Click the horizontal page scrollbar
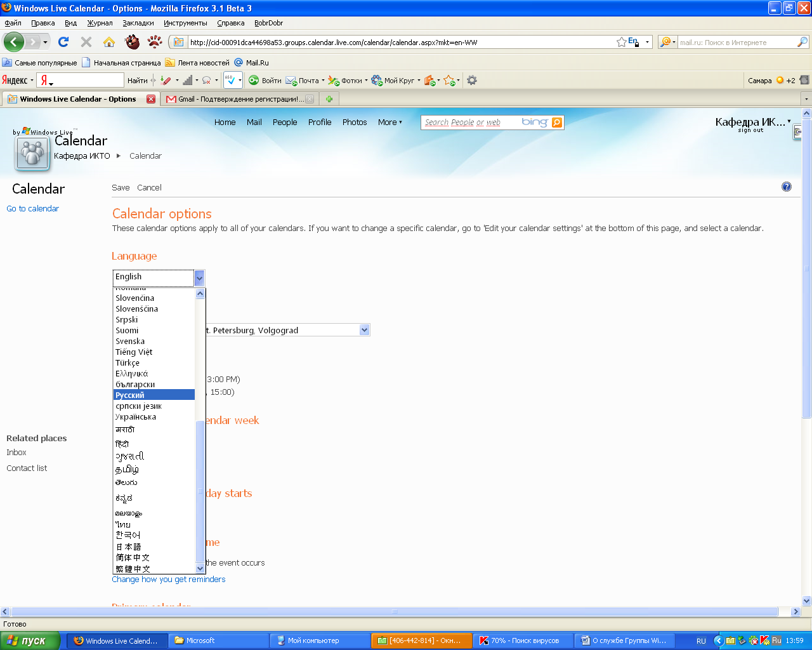Screen dimensions: 812x650 (x=395, y=612)
